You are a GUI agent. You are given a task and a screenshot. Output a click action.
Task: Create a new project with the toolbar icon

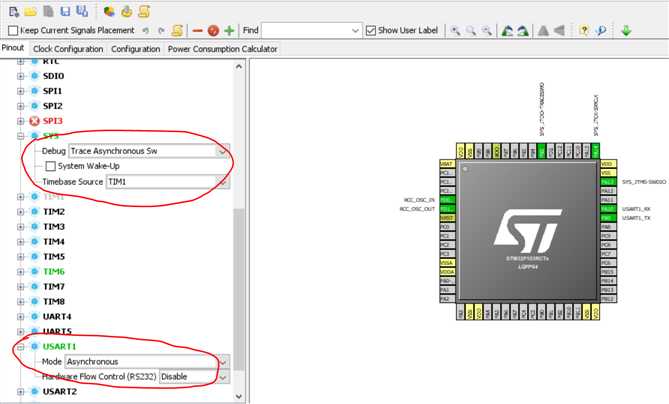coord(14,12)
